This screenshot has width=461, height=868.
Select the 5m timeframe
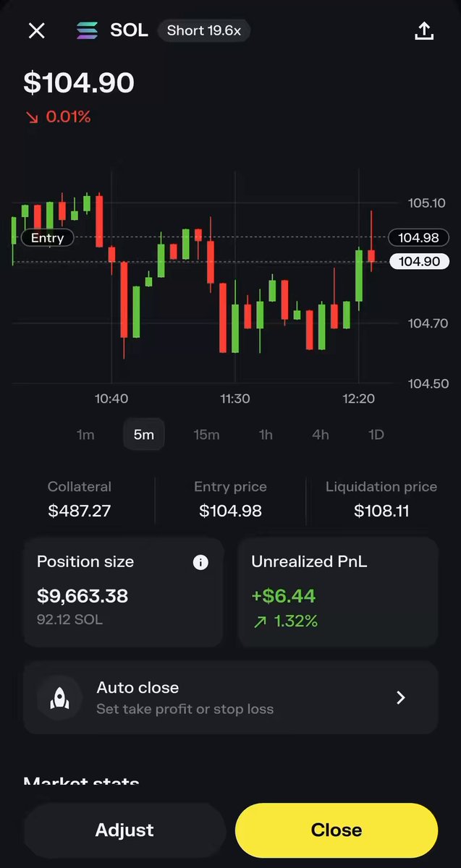click(x=144, y=435)
